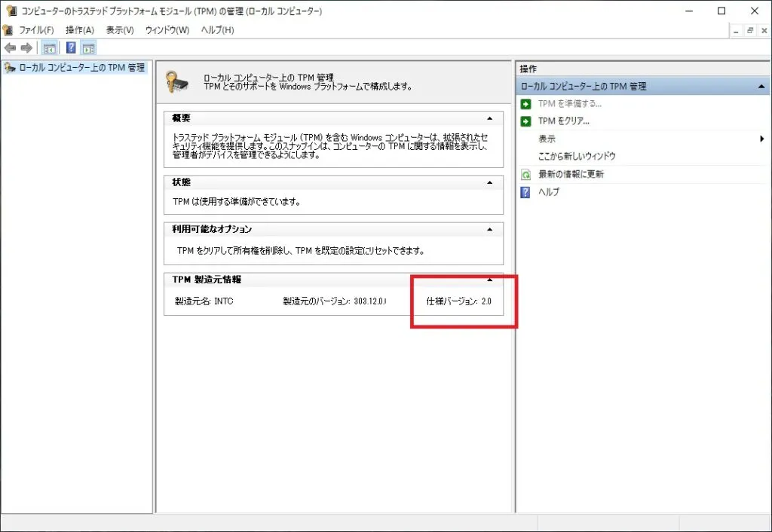Click the green arrow icon beside TPM をクリア
772x532 pixels.
tap(525, 121)
